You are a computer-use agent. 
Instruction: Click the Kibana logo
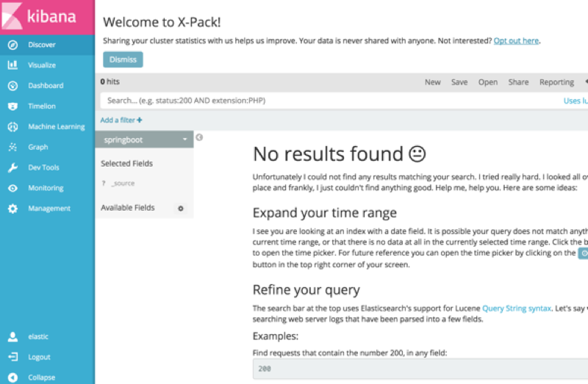tap(47, 17)
